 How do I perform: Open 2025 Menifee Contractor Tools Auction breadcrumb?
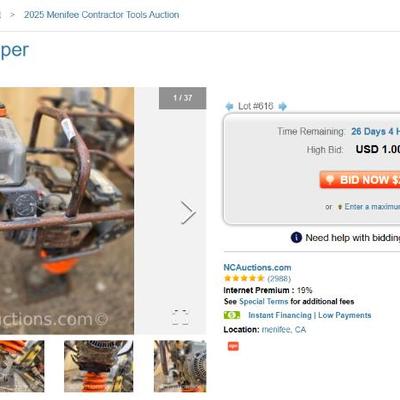tap(101, 15)
